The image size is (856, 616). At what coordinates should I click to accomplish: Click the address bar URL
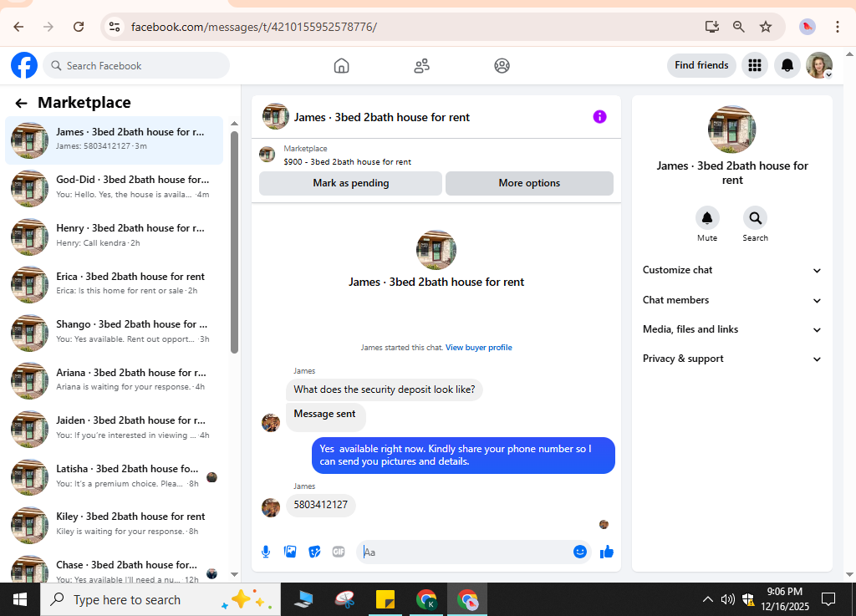coord(254,27)
